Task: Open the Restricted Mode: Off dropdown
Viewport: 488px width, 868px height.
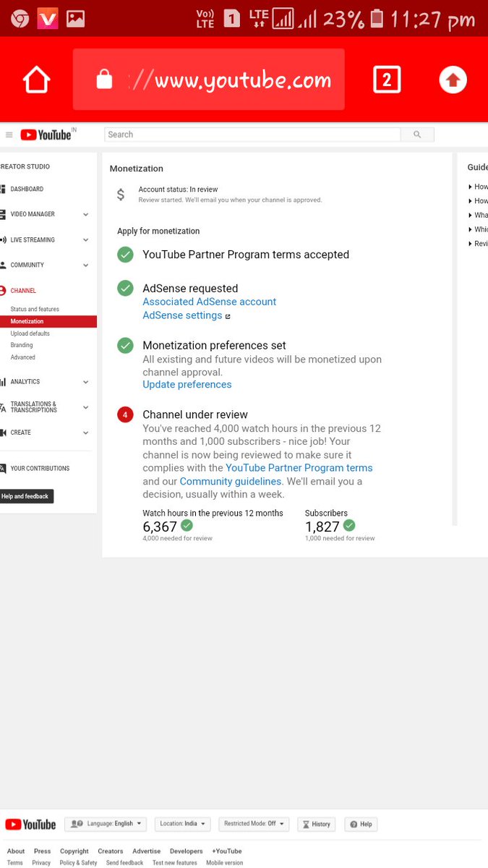Action: 254,824
